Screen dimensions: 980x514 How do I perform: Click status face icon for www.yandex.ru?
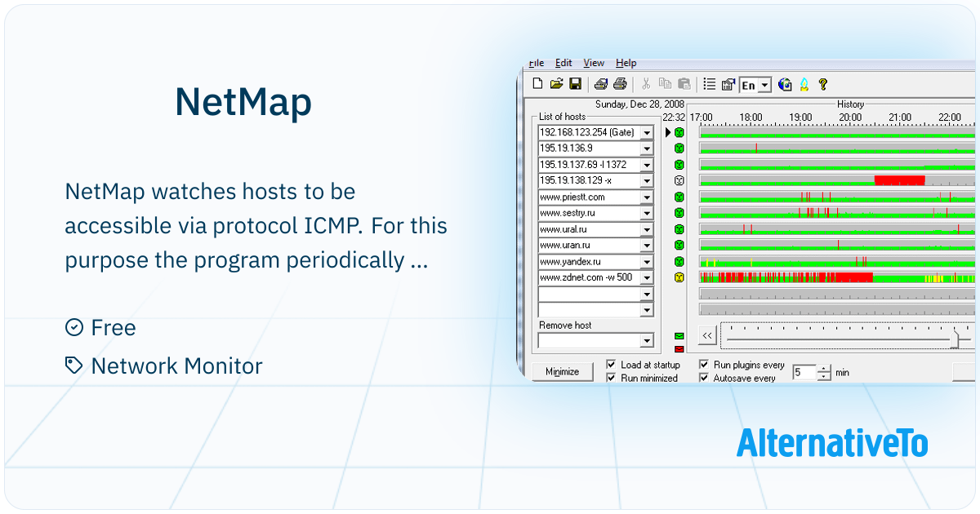pyautogui.click(x=679, y=262)
